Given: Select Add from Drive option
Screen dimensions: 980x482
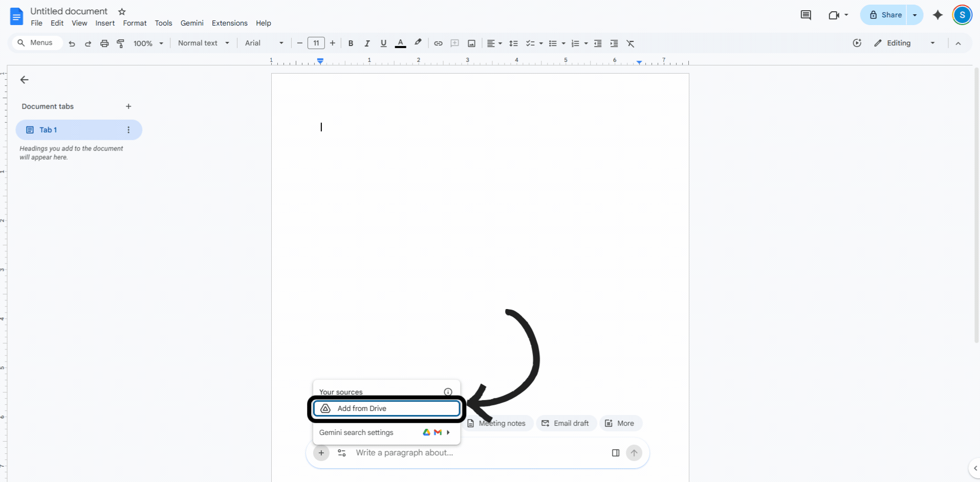Looking at the screenshot, I should pos(387,408).
